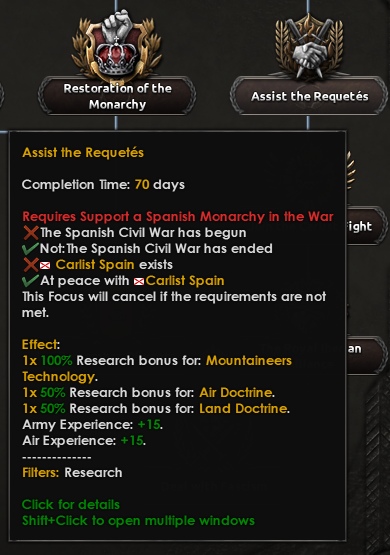
Task: Click the green 'Click for details' text
Action: tap(71, 504)
